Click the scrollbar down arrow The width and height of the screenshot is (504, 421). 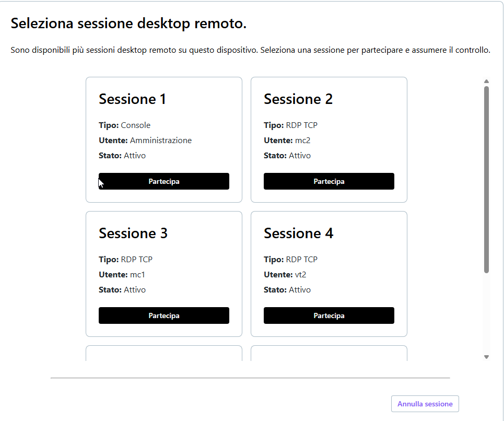(x=486, y=357)
